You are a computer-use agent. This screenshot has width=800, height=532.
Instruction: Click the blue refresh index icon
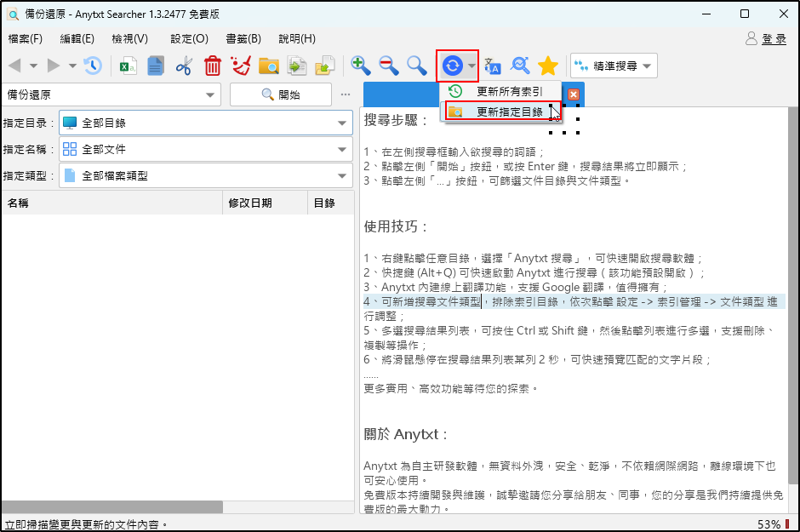[x=452, y=66]
